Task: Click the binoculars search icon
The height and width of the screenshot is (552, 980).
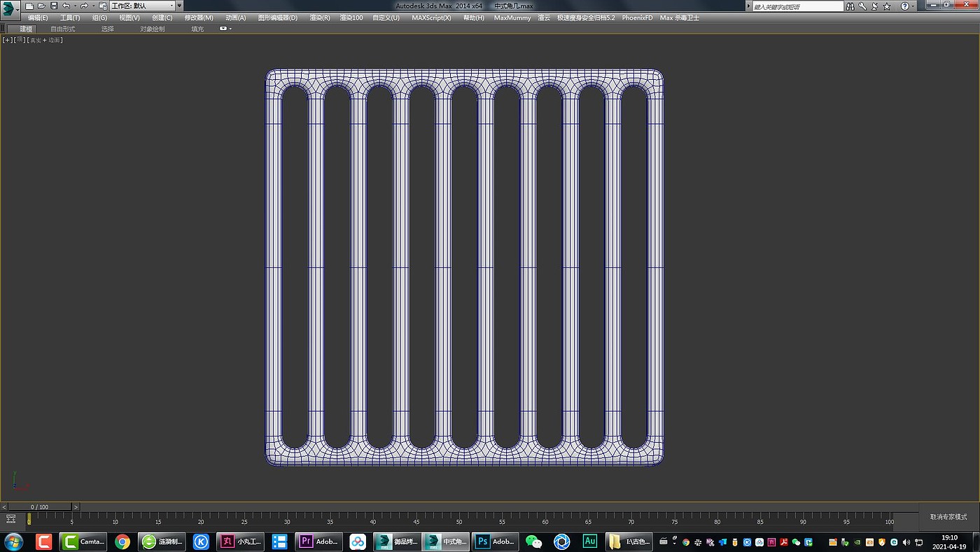Action: pyautogui.click(x=850, y=6)
